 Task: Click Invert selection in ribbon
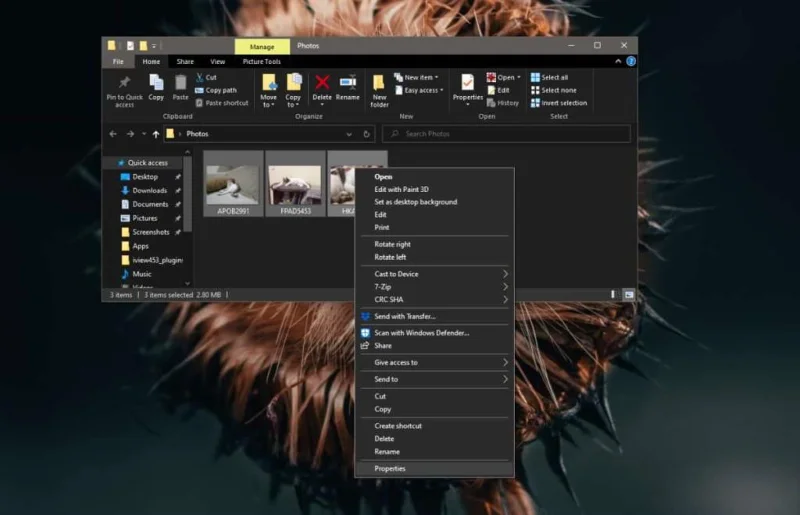pyautogui.click(x=559, y=103)
